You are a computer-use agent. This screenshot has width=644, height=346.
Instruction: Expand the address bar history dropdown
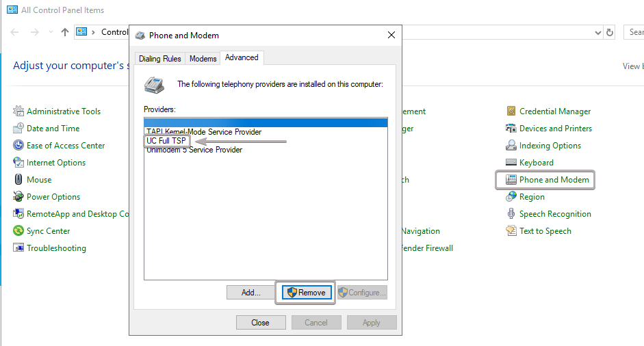tap(598, 32)
